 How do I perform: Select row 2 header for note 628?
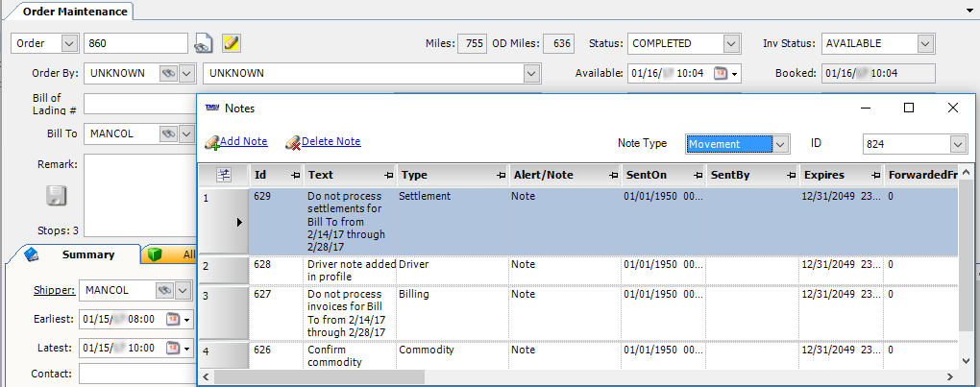tap(223, 270)
